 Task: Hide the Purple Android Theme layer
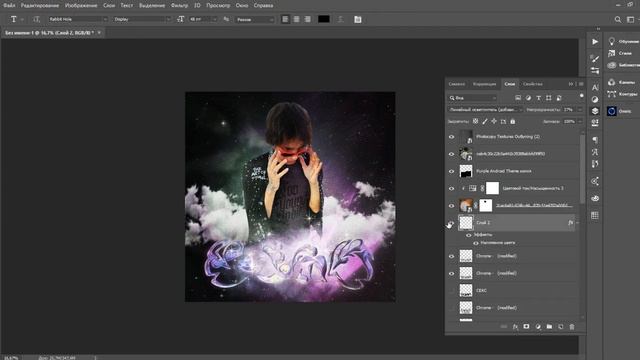point(451,171)
